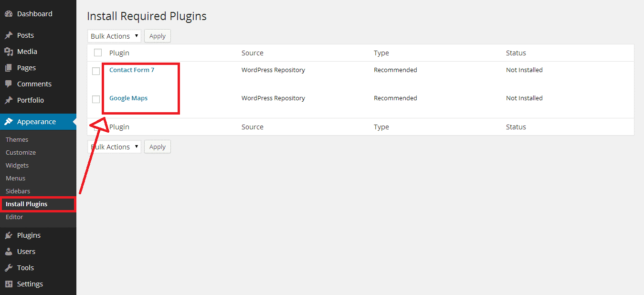Viewport: 644px width, 295px height.
Task: Tick the Contact Form 7 checkbox
Action: [96, 71]
